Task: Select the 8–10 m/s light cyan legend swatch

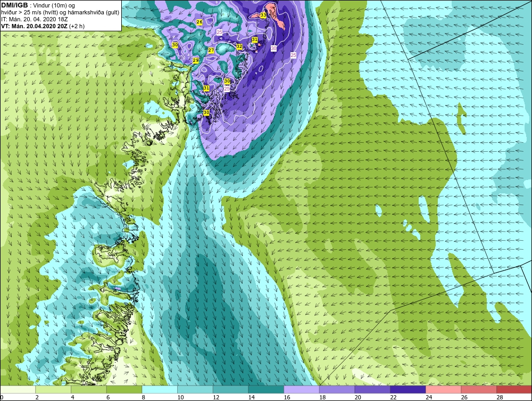Action: pyautogui.click(x=160, y=389)
